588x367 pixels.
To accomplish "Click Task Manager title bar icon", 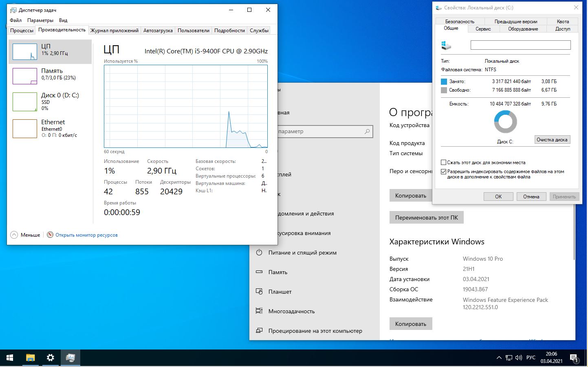I will tap(13, 10).
